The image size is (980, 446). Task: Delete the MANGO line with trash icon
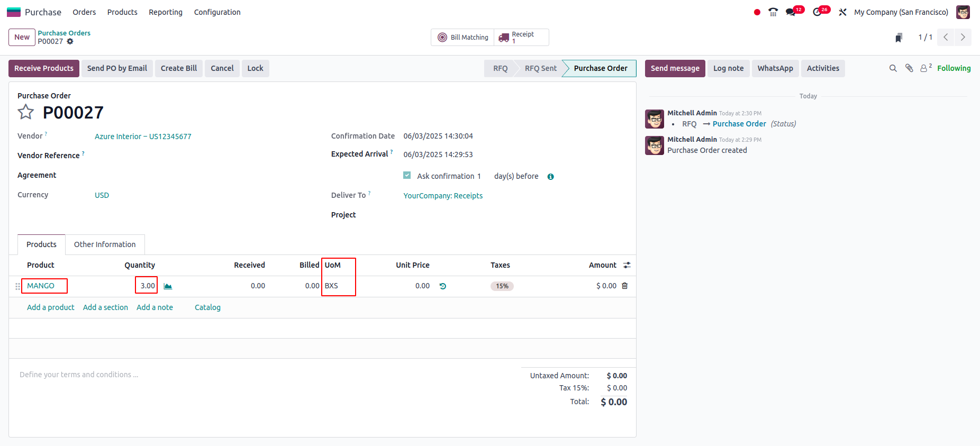(624, 286)
